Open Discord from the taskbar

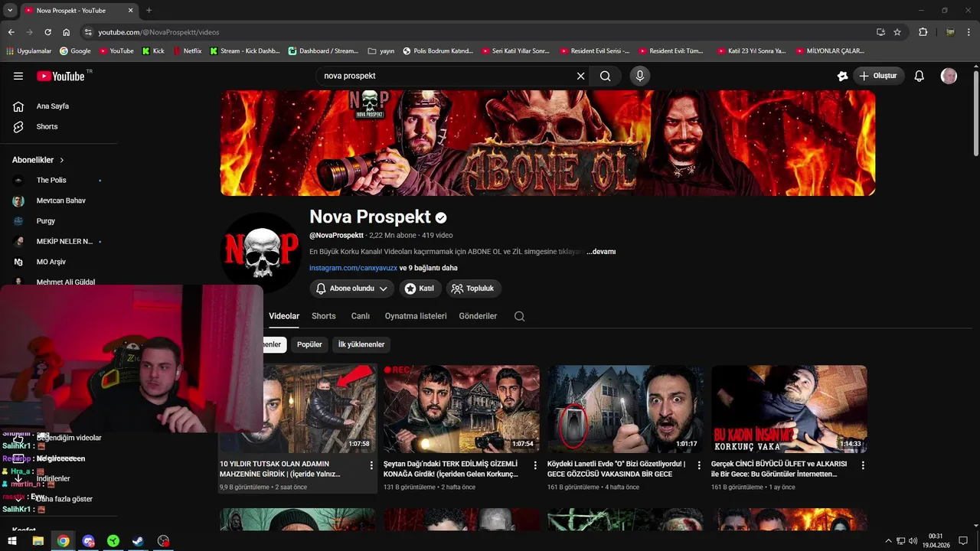click(x=88, y=541)
